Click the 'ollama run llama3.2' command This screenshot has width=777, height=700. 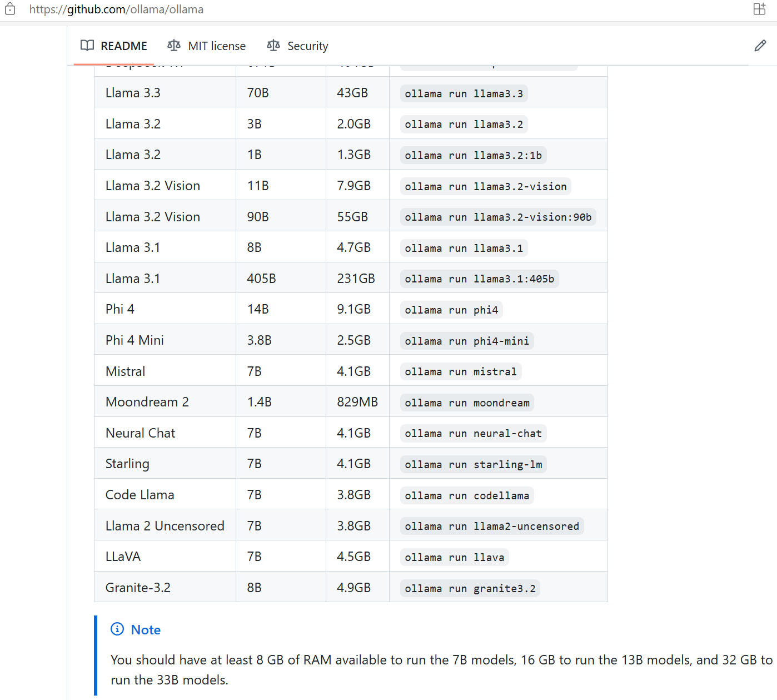(x=464, y=124)
